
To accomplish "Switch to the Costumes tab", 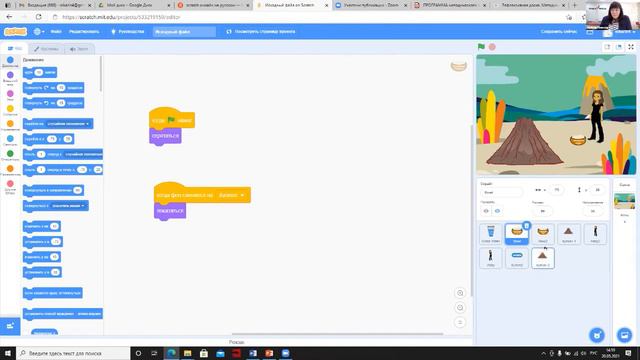I will click(46, 49).
